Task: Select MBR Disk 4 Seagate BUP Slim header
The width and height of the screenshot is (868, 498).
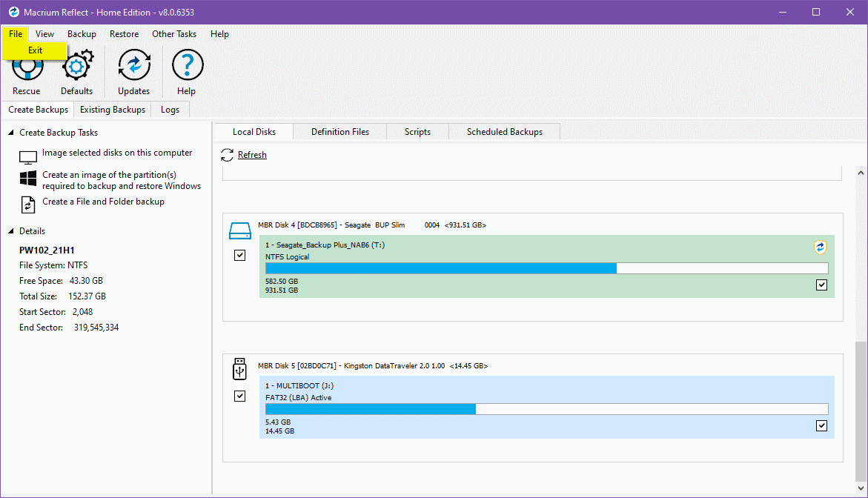Action: 372,225
